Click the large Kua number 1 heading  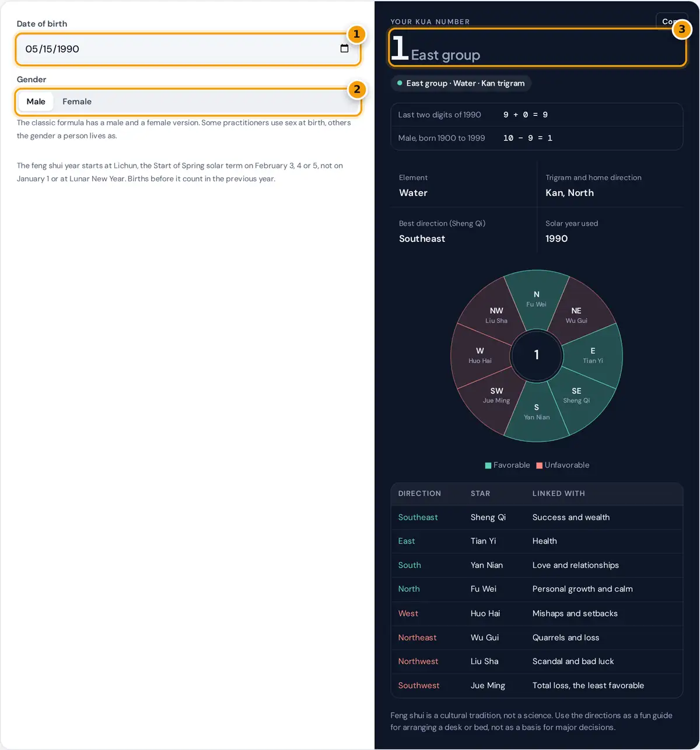[x=400, y=48]
